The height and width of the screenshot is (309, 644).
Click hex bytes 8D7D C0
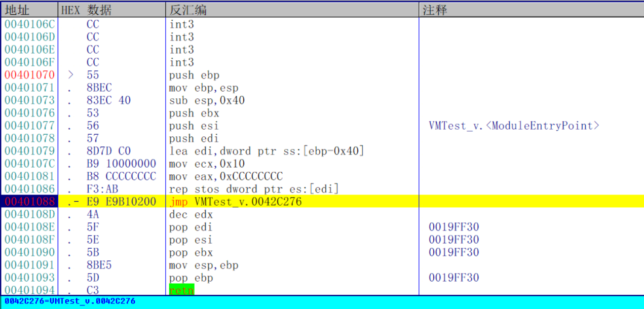108,151
